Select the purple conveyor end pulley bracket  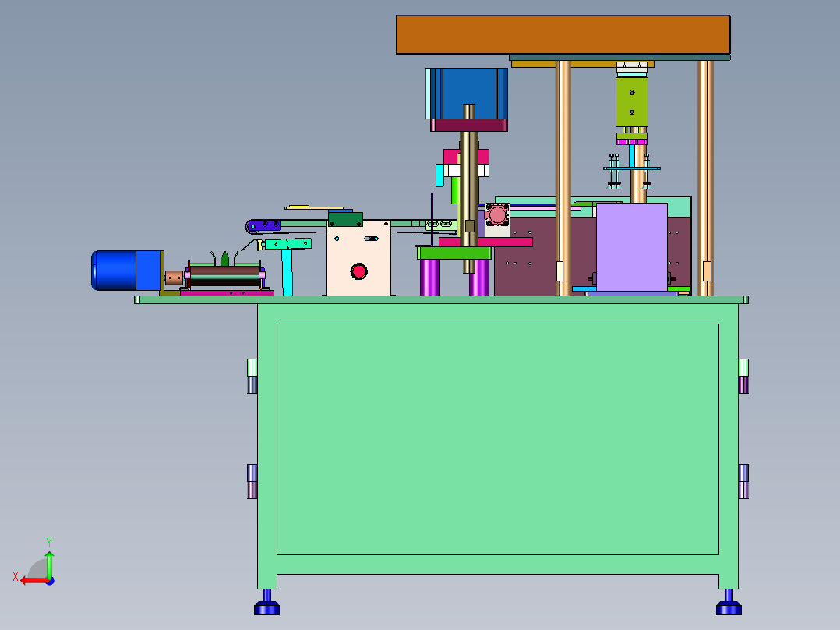263,226
